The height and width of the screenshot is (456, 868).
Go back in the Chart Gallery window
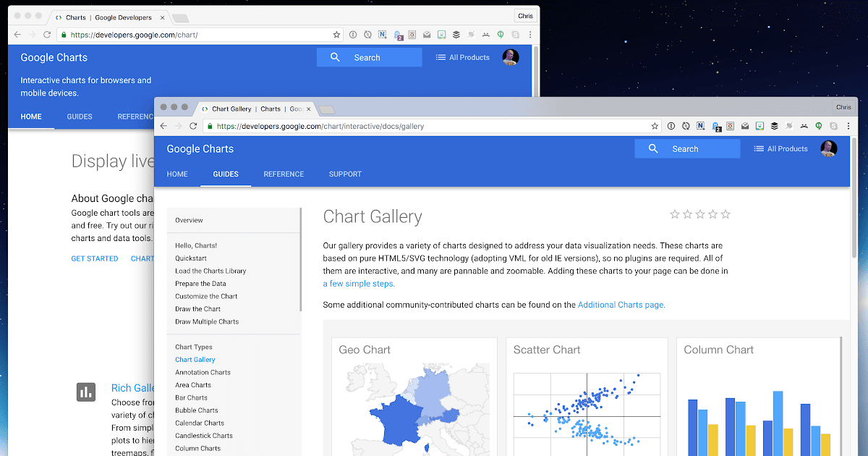162,126
